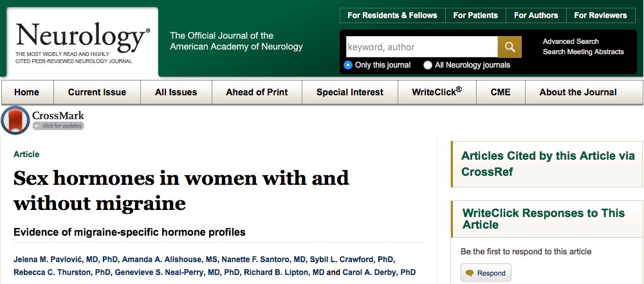Open the Ahead of Print section
The height and width of the screenshot is (284, 644).
click(257, 93)
